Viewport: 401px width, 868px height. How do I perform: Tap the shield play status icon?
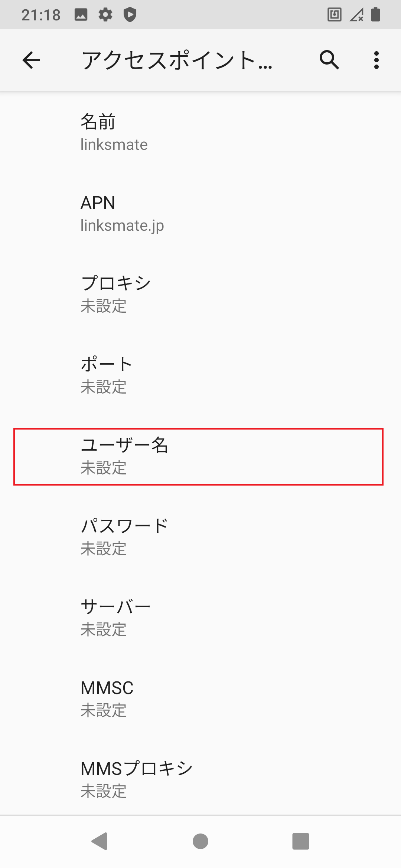click(x=130, y=15)
